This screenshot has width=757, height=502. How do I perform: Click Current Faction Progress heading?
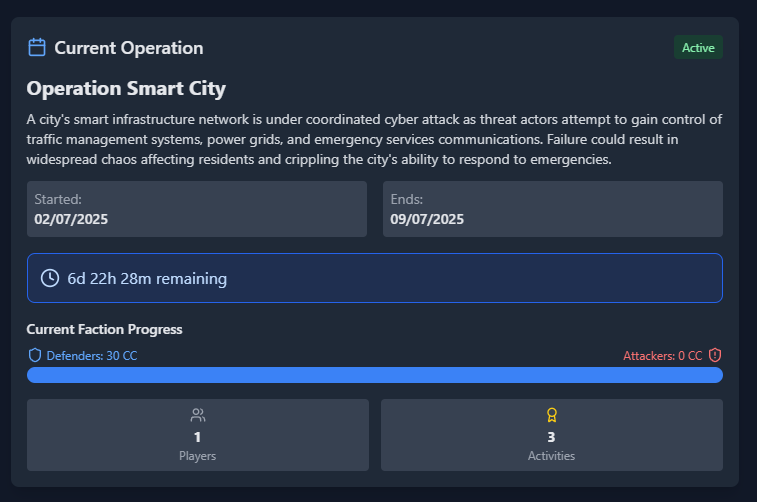point(104,329)
